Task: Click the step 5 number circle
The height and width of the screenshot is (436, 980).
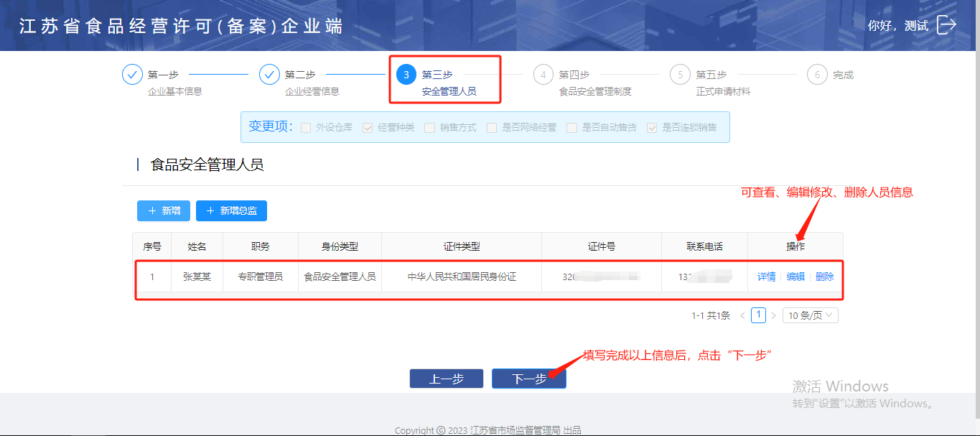Action: 680,75
